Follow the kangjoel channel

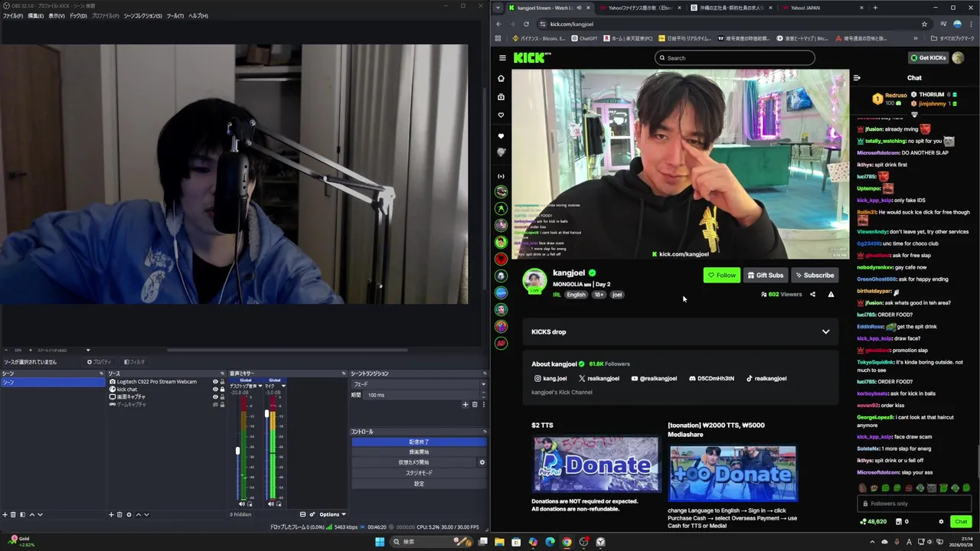(x=721, y=275)
